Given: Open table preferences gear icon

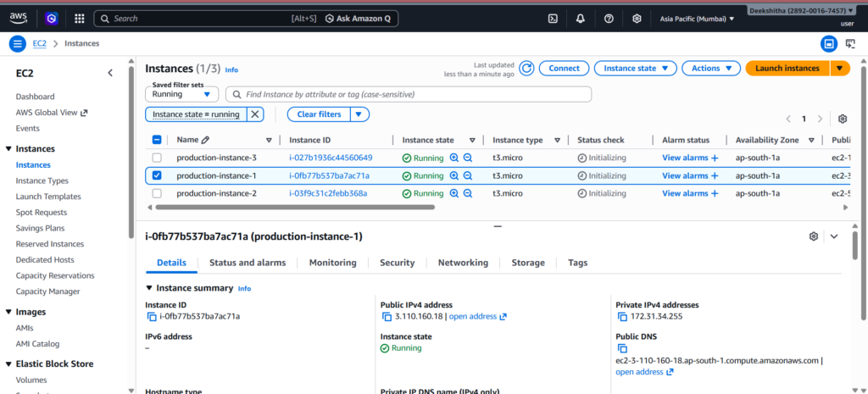Looking at the screenshot, I should coord(842,119).
